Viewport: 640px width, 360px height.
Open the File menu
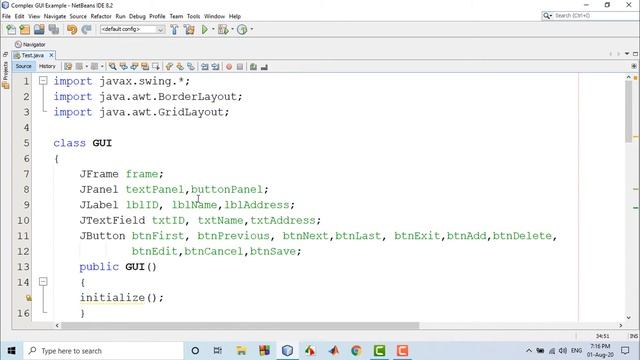tap(6, 16)
